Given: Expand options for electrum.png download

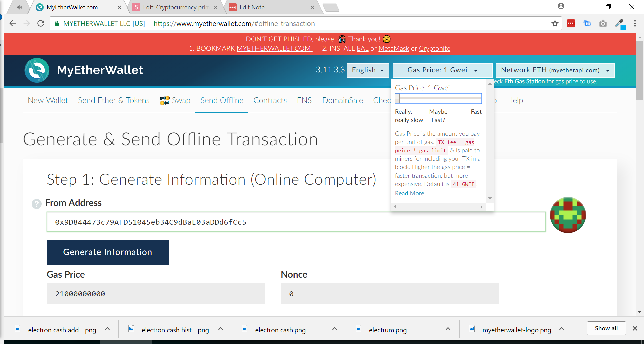Looking at the screenshot, I should [x=448, y=329].
